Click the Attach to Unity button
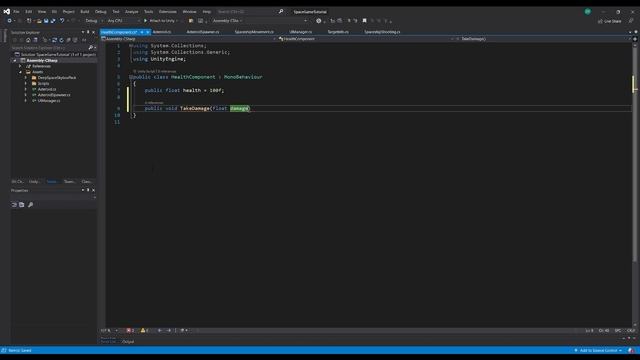 [x=159, y=20]
